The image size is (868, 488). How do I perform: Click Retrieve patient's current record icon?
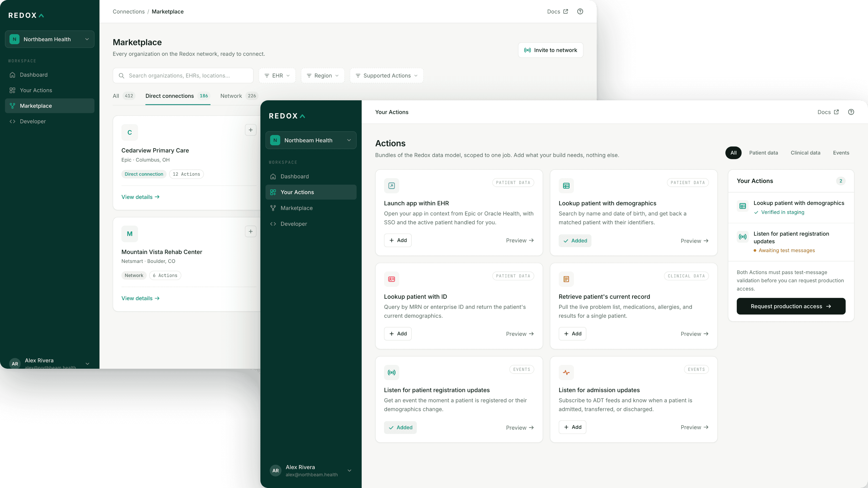(x=566, y=279)
